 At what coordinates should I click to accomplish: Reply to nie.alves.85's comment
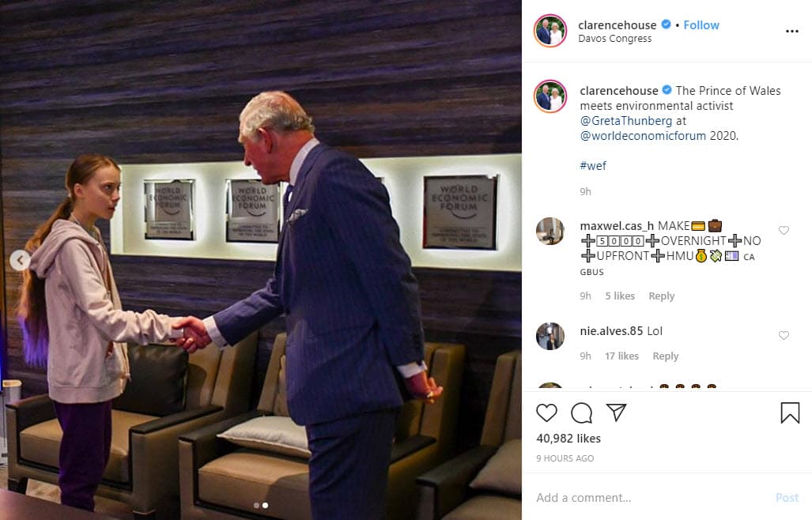coord(666,356)
